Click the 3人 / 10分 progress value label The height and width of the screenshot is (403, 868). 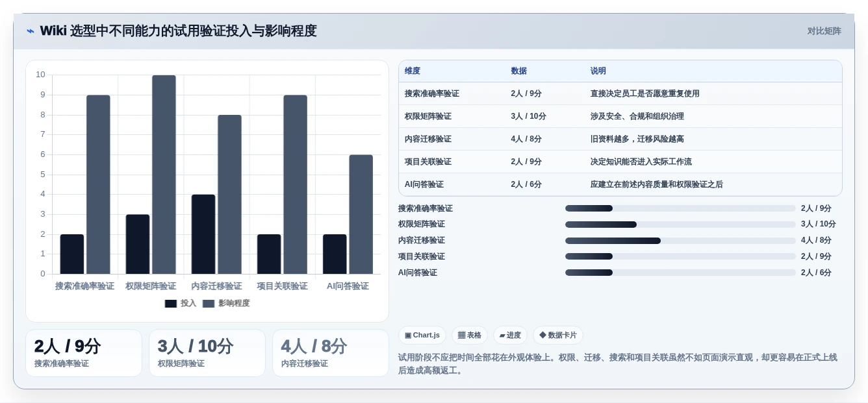819,225
